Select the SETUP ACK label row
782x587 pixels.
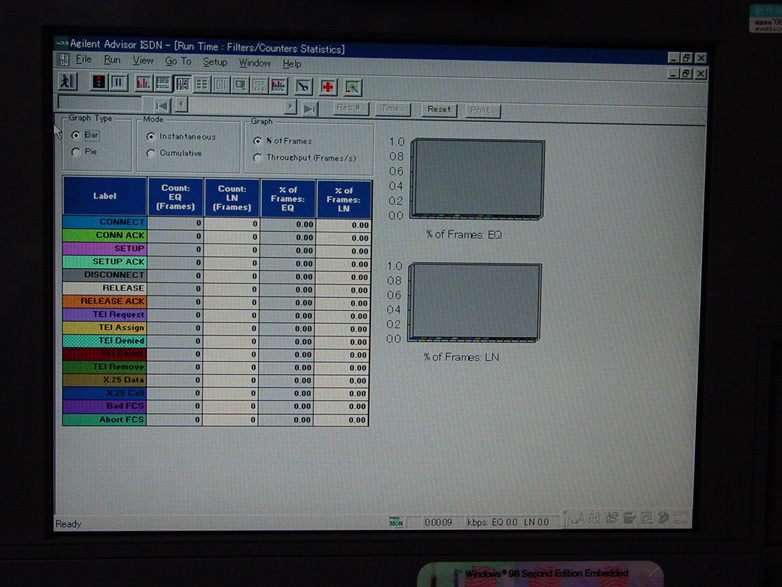[x=104, y=261]
